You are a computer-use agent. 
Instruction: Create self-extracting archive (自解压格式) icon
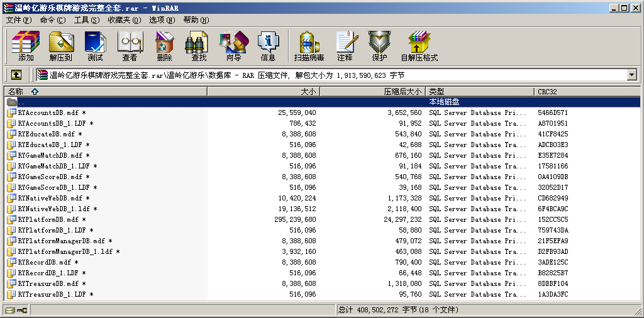coord(419,47)
